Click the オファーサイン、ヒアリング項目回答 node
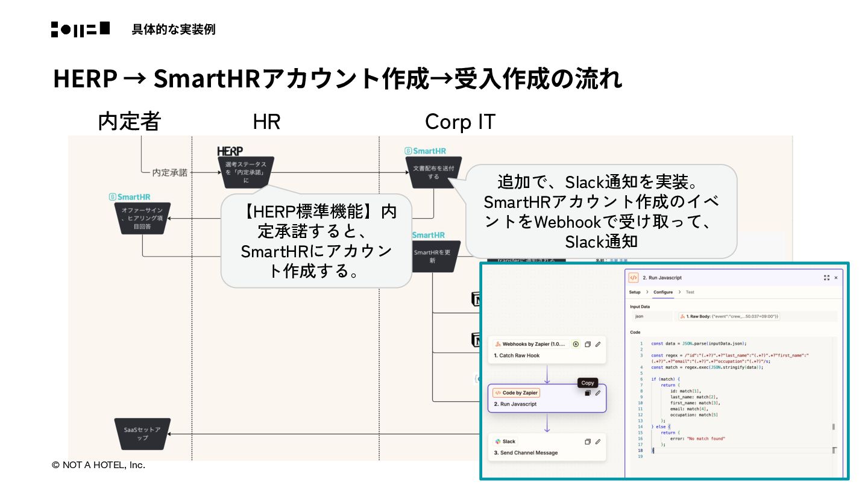The image size is (868, 488). (x=142, y=218)
